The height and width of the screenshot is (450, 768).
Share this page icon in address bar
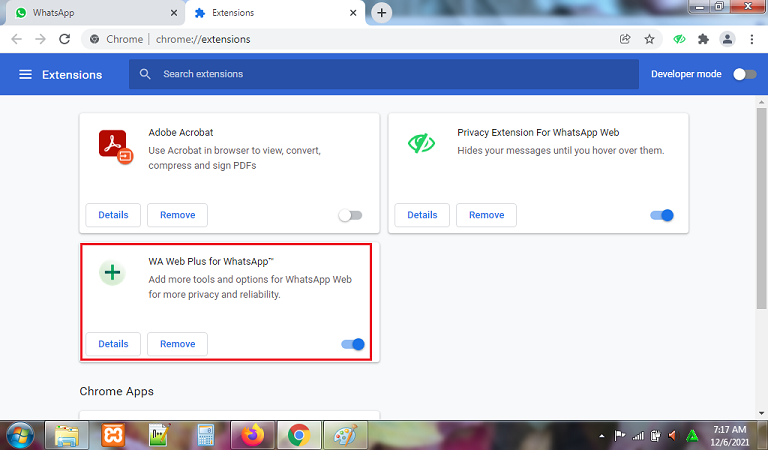point(625,39)
